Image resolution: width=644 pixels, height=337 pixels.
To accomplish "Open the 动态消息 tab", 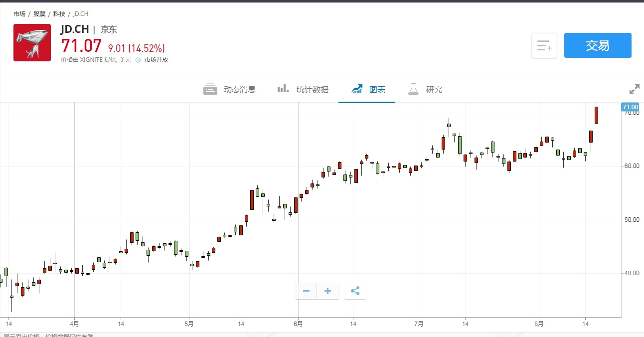I will pyautogui.click(x=230, y=90).
